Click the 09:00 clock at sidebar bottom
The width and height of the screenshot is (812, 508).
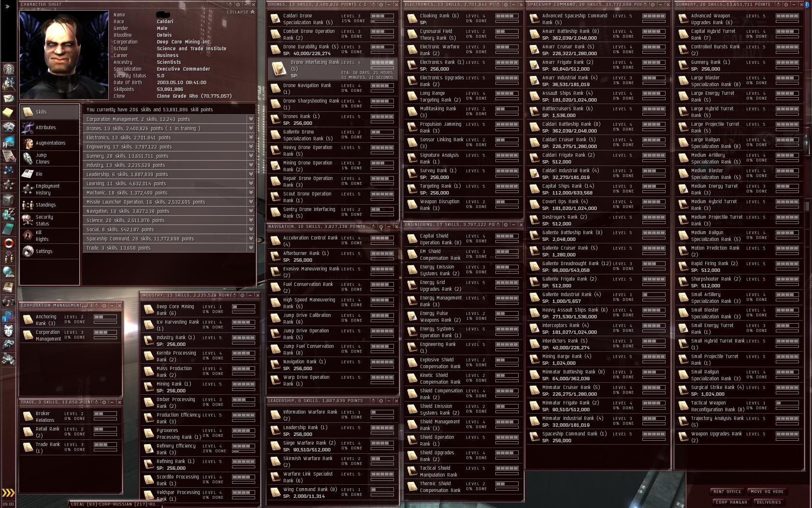coord(8,504)
